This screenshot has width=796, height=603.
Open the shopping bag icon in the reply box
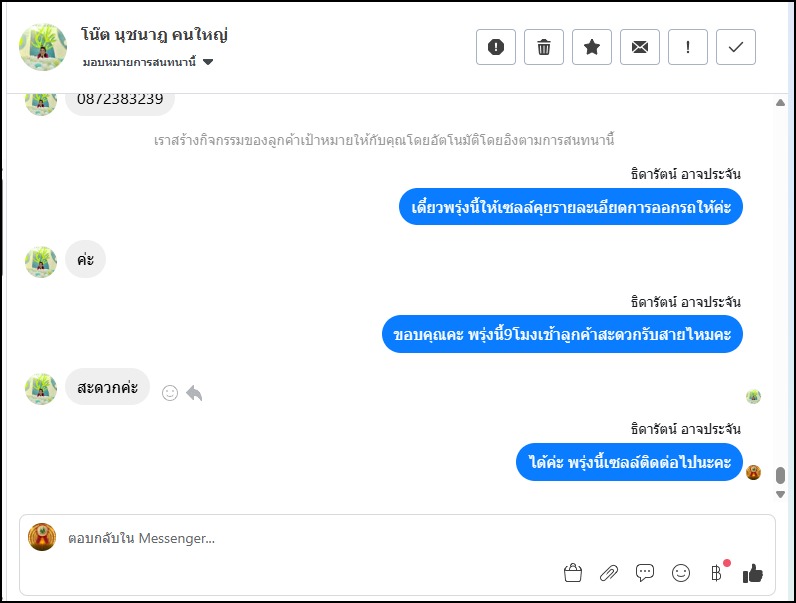(573, 573)
